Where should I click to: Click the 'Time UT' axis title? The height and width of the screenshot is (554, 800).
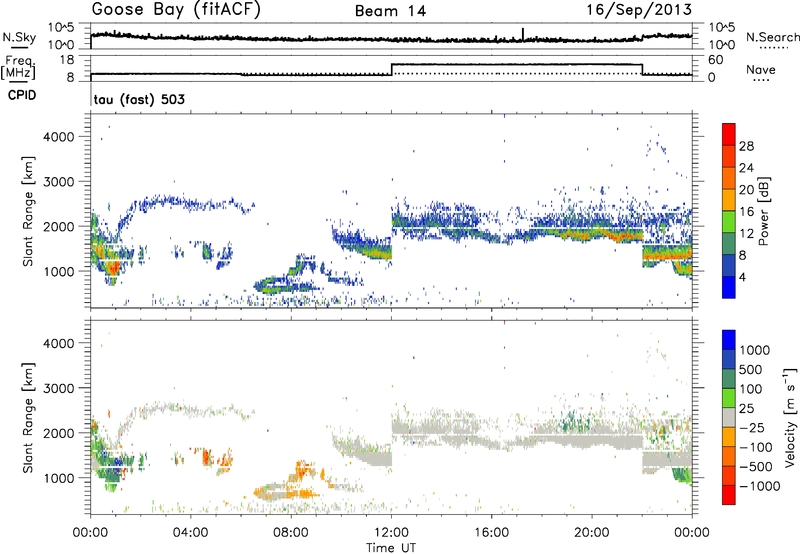coord(391,548)
